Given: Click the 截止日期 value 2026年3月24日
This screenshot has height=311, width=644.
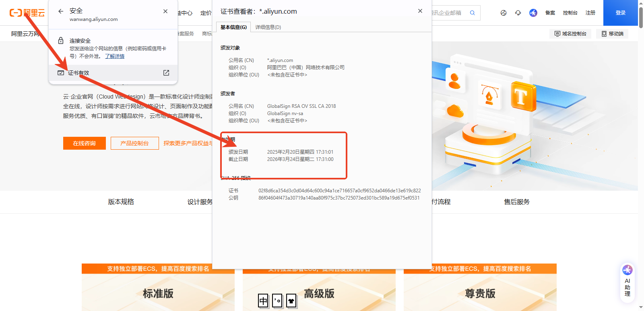Looking at the screenshot, I should [x=300, y=159].
